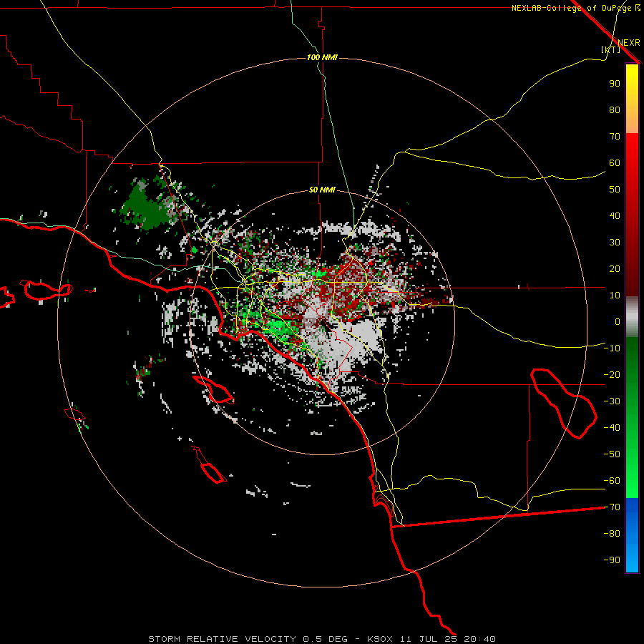Click the blue segment of the color bar
Image resolution: width=644 pixels, height=644 pixels.
[632, 535]
